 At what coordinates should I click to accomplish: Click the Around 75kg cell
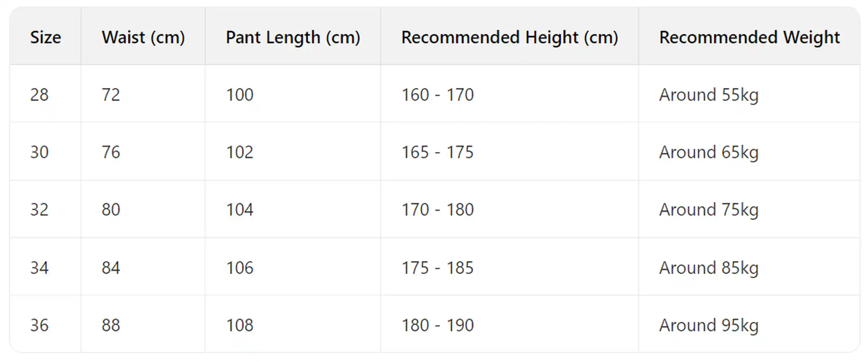point(709,210)
